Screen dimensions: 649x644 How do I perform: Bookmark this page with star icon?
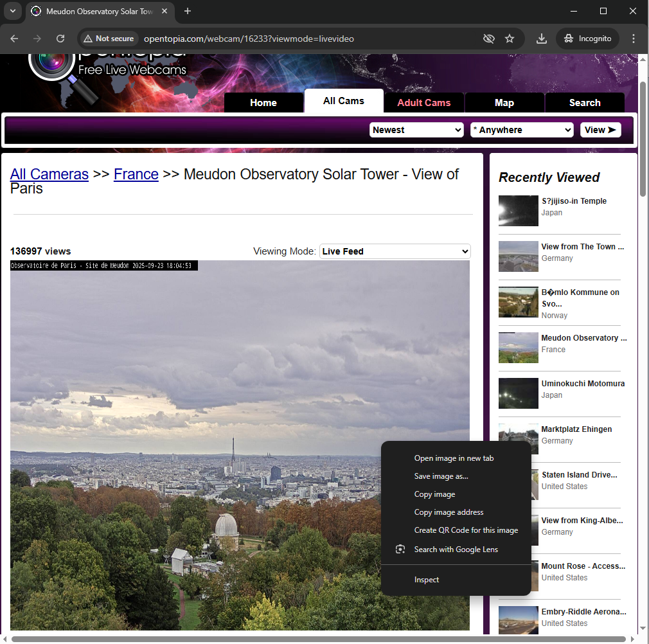tap(510, 39)
